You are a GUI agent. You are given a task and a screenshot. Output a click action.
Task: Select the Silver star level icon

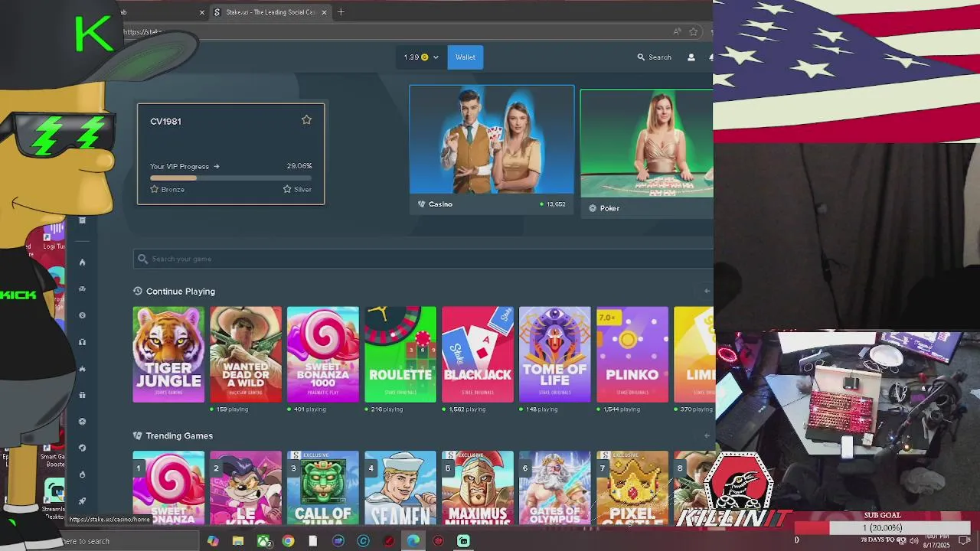point(287,189)
